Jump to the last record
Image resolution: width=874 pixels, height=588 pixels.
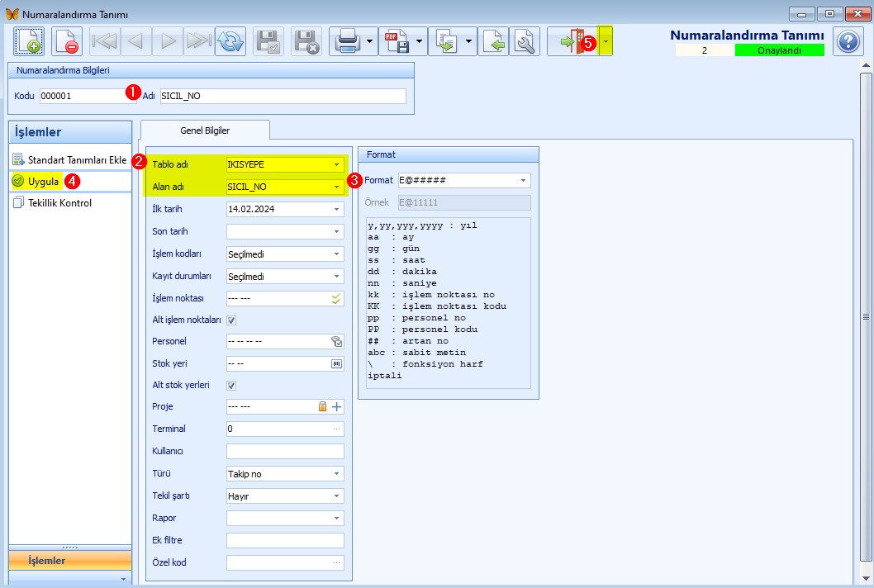tap(199, 41)
